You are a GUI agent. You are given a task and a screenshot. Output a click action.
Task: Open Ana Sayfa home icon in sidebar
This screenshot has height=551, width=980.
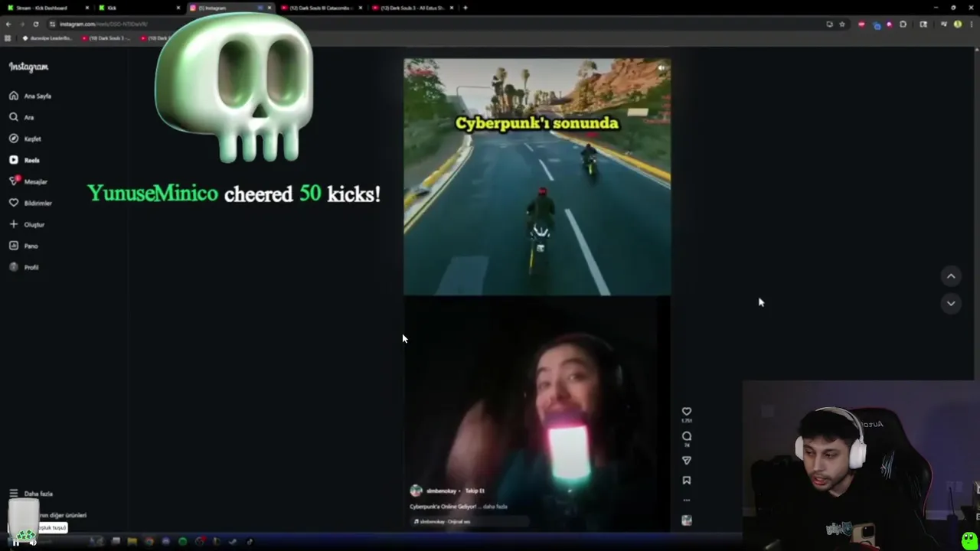(14, 96)
